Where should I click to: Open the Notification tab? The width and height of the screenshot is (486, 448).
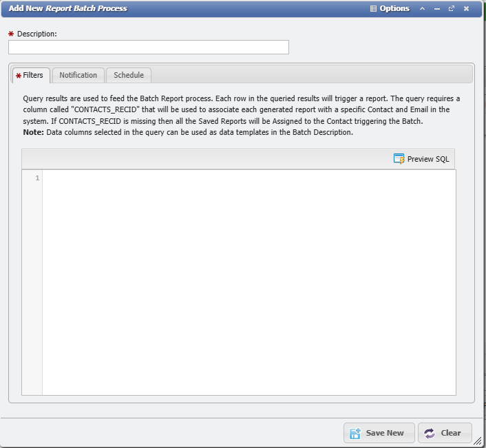point(78,75)
